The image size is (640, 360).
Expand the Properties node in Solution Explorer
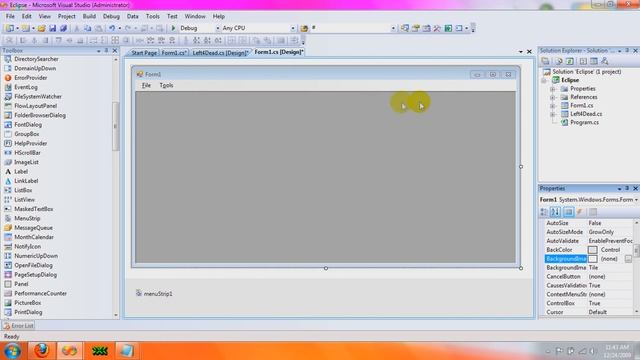(552, 89)
